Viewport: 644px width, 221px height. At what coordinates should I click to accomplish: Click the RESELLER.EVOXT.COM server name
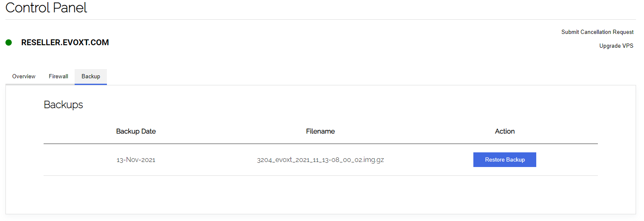pyautogui.click(x=65, y=42)
